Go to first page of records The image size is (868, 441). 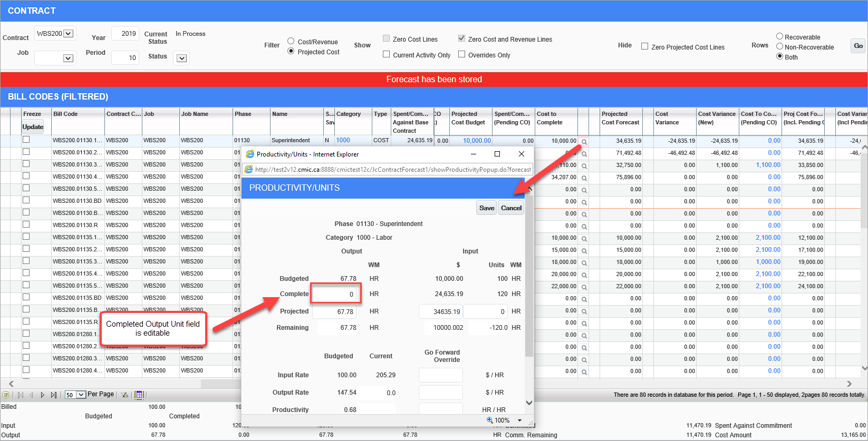point(21,395)
